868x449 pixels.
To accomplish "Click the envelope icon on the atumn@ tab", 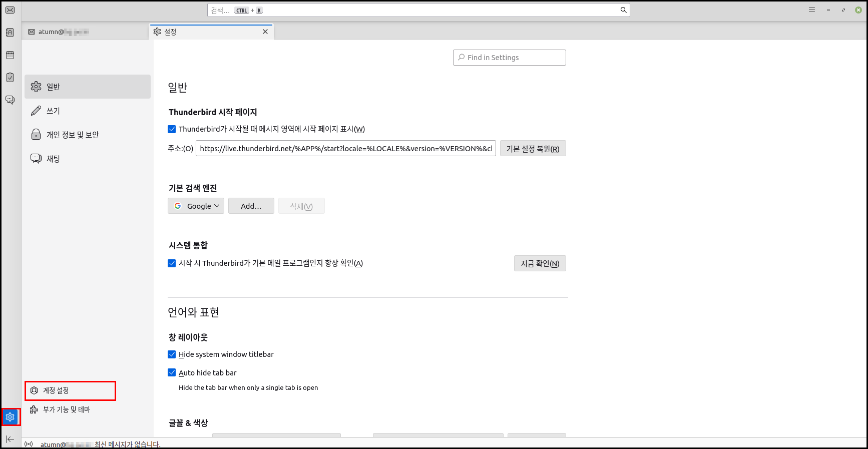I will [x=32, y=32].
